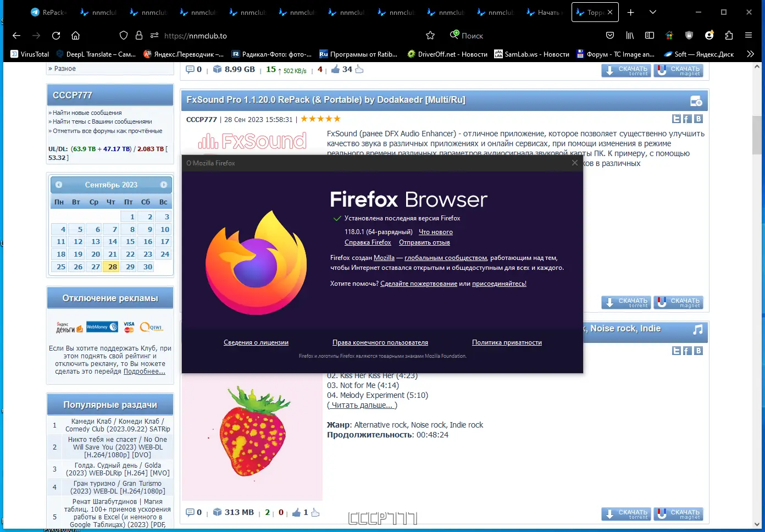Open comments icon of the 313 MB release
Viewport: 765px width, 532px height.
tap(190, 512)
